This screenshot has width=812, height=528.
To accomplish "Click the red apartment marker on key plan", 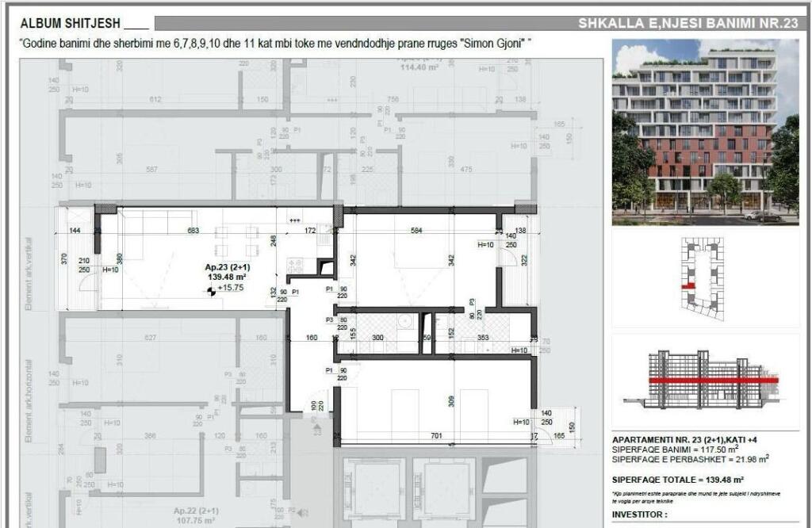I will click(688, 285).
